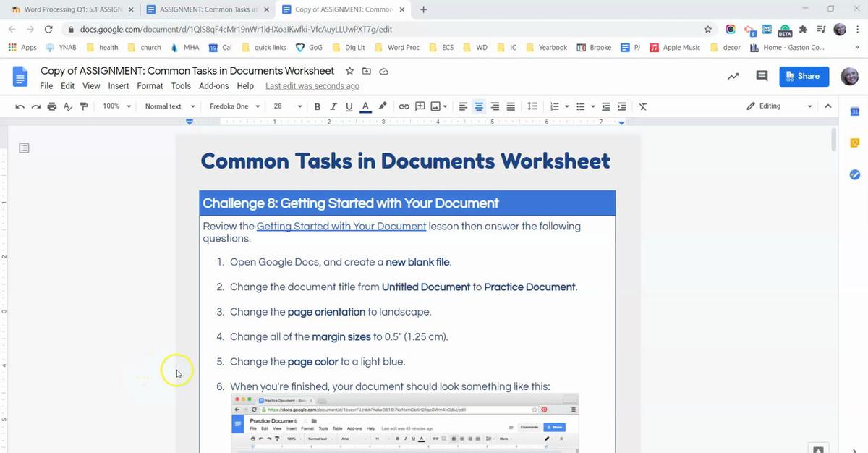Image resolution: width=868 pixels, height=453 pixels.
Task: Reload the page in Chrome
Action: 48,30
